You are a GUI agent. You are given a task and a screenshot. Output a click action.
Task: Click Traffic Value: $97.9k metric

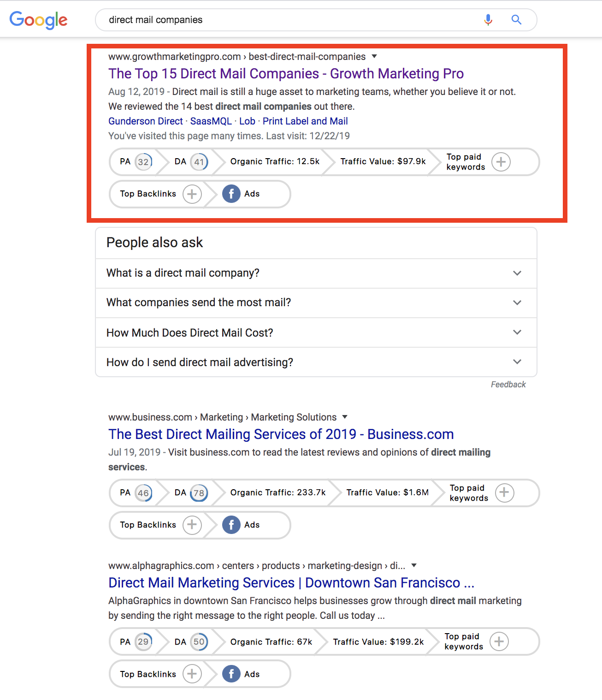(x=383, y=161)
